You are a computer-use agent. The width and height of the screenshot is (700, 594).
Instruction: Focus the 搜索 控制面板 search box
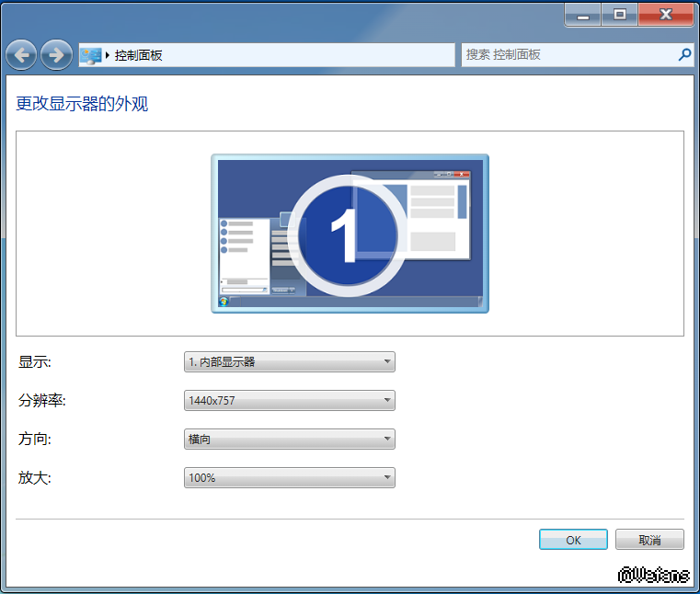566,55
